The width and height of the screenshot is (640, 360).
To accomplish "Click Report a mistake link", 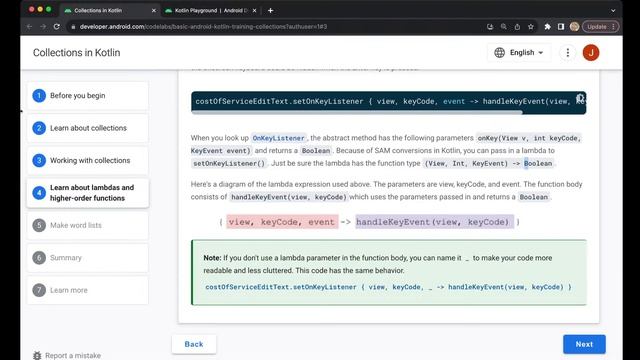I will click(73, 356).
